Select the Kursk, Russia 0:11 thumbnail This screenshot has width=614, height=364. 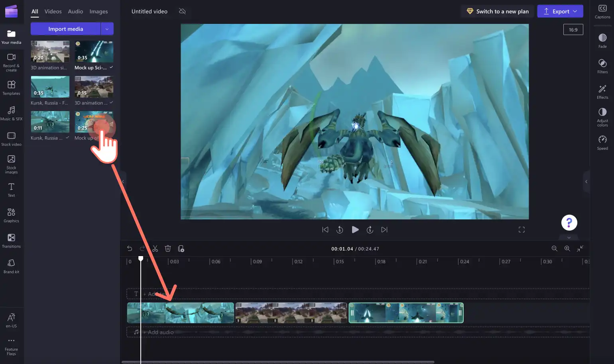pos(50,122)
